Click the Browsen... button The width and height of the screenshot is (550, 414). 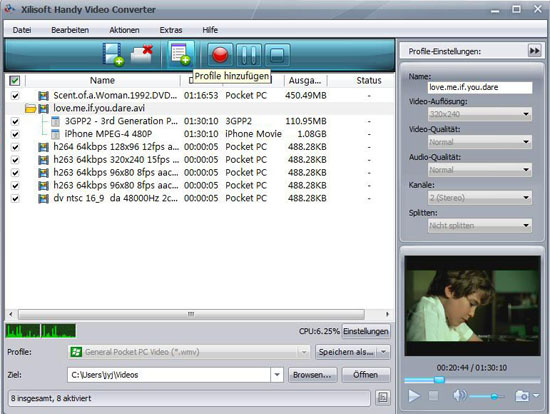(x=312, y=375)
